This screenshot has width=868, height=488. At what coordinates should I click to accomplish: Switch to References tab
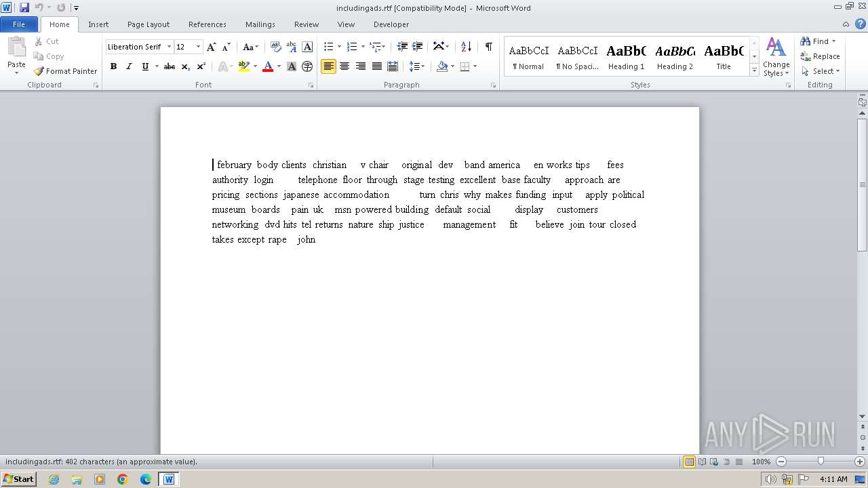tap(208, 24)
